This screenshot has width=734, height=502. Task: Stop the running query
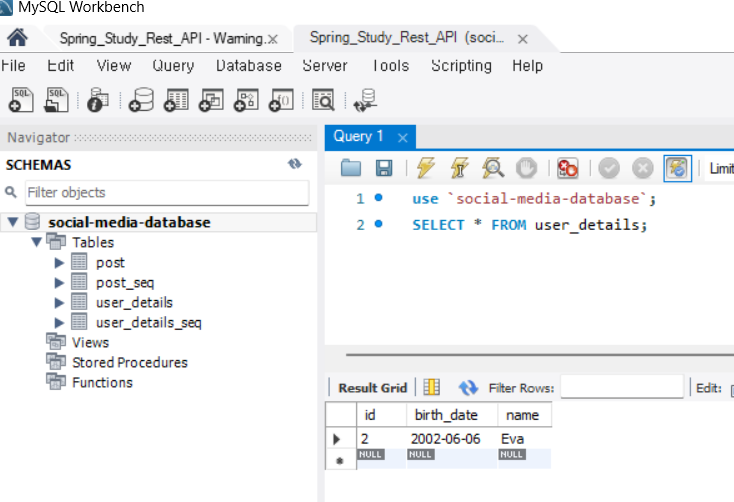527,168
